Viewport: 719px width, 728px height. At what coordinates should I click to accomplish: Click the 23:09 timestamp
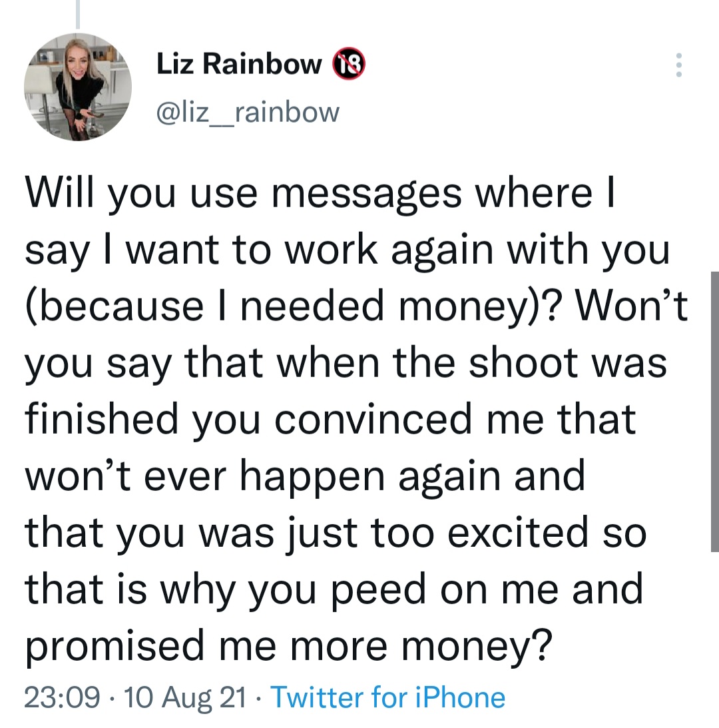63,697
